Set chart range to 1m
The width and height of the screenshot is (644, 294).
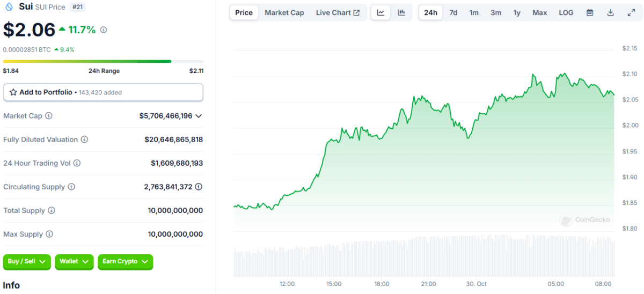[474, 13]
